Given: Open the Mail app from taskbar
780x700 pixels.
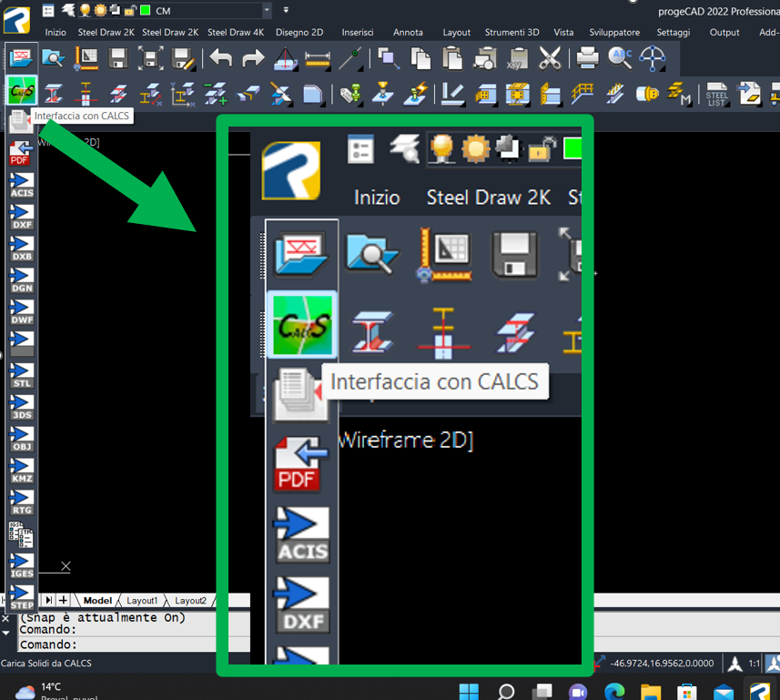Looking at the screenshot, I should coord(724,692).
